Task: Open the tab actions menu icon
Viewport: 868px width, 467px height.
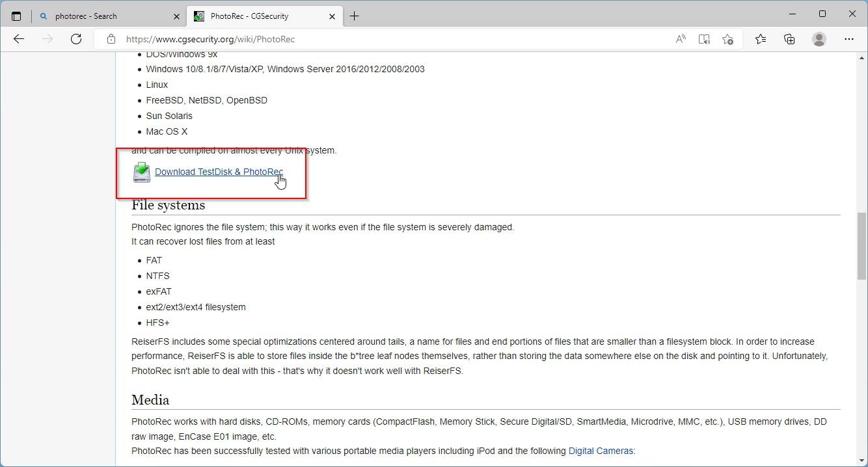Action: (x=16, y=16)
